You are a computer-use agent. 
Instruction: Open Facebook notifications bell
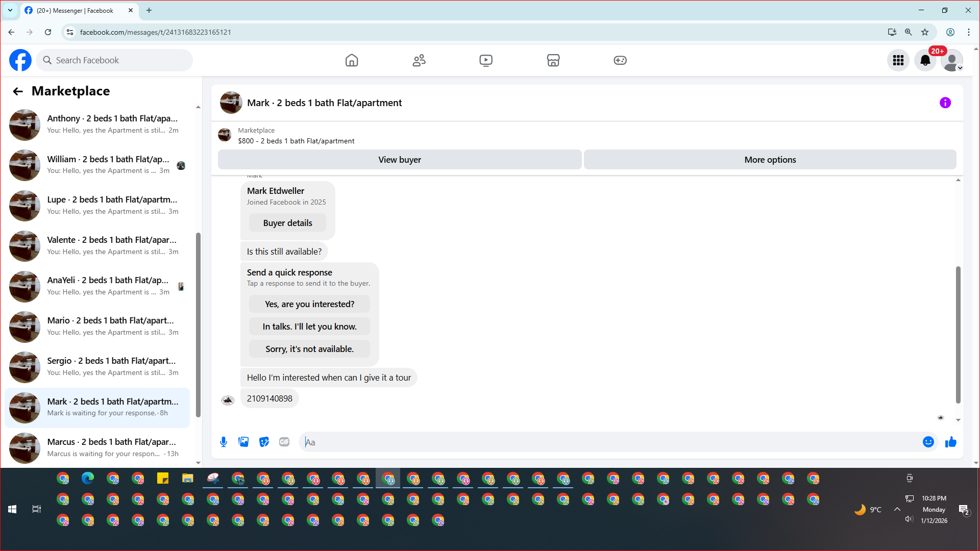(x=925, y=60)
